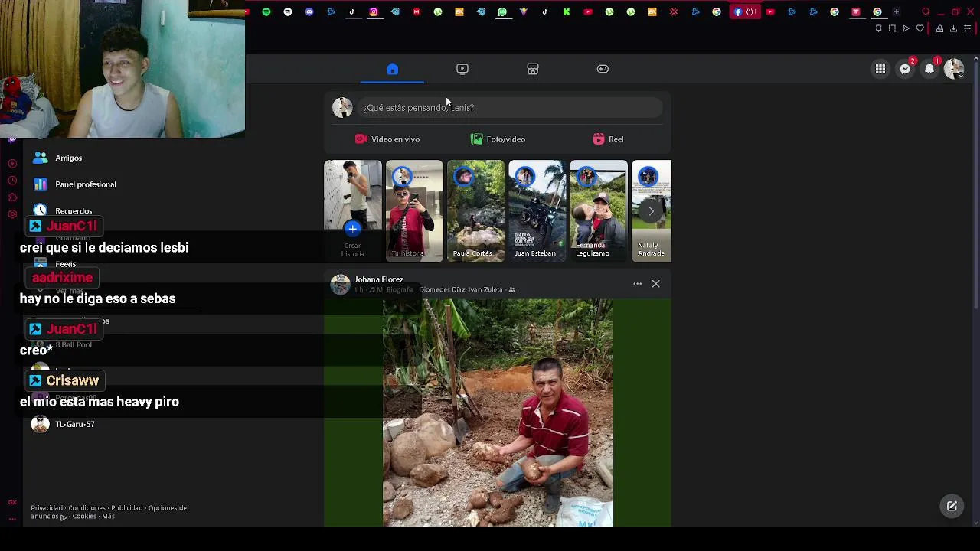Viewport: 980px width, 551px height.
Task: Open Nataly Andrade story
Action: [651, 211]
